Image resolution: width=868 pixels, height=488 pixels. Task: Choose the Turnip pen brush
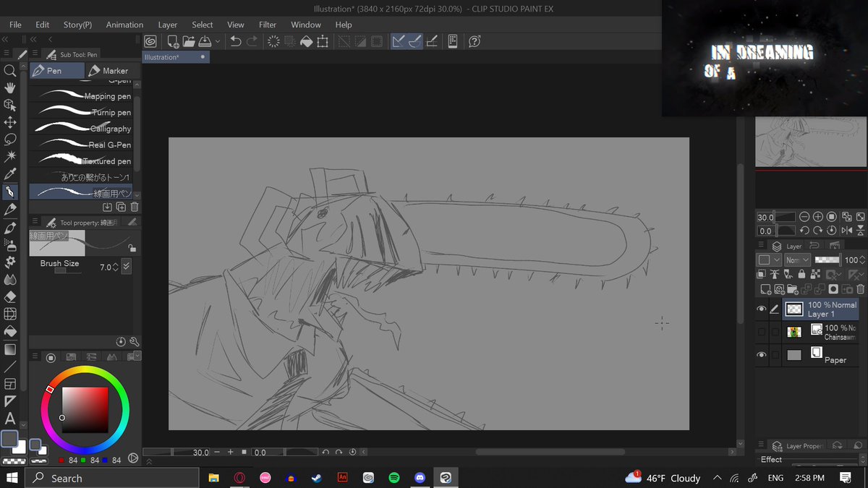[81, 112]
